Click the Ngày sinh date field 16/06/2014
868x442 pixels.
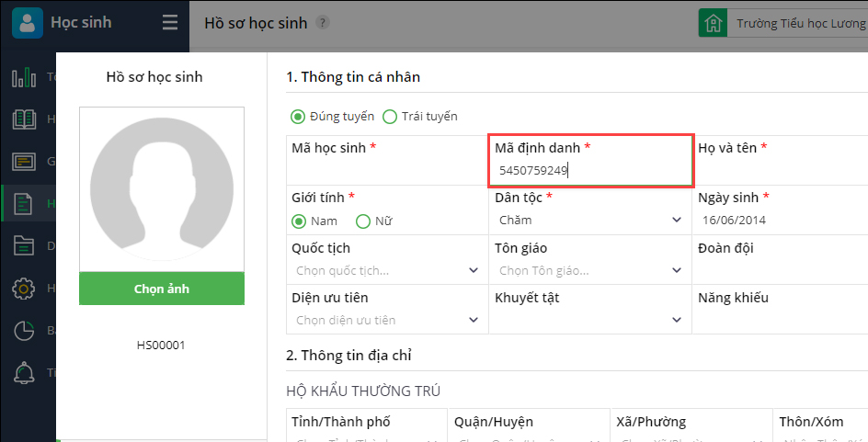(781, 221)
